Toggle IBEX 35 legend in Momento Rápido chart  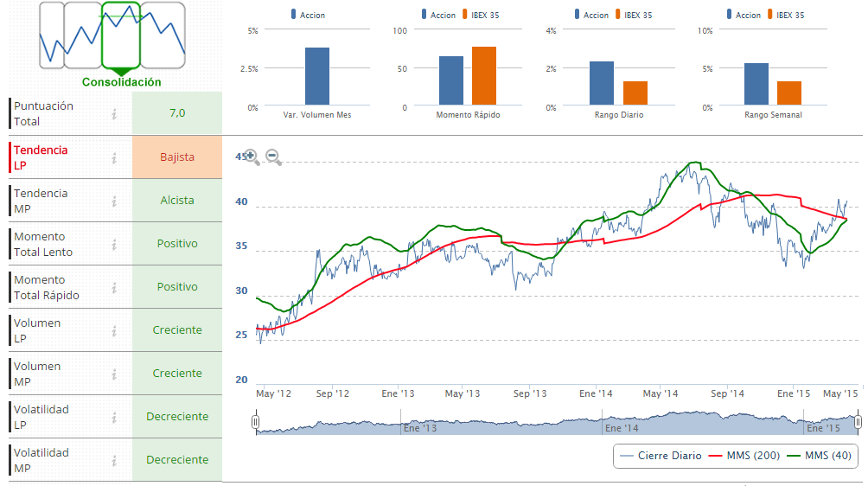[482, 15]
